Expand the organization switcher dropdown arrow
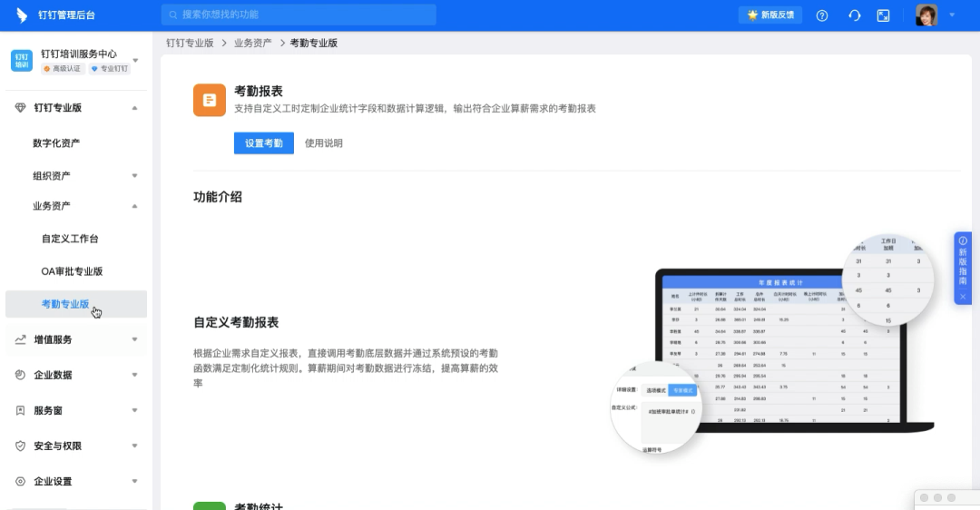980x510 pixels. [x=136, y=61]
